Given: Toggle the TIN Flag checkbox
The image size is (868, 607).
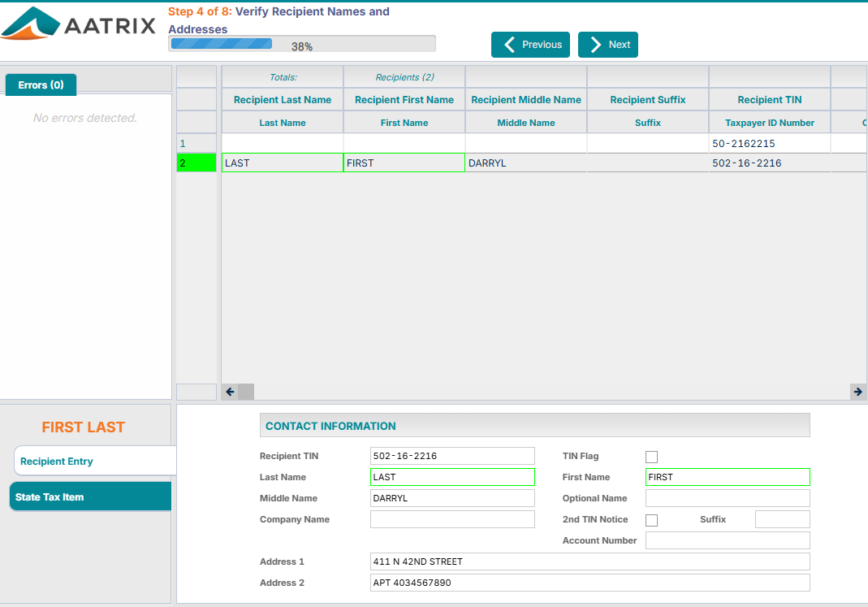Looking at the screenshot, I should (651, 457).
